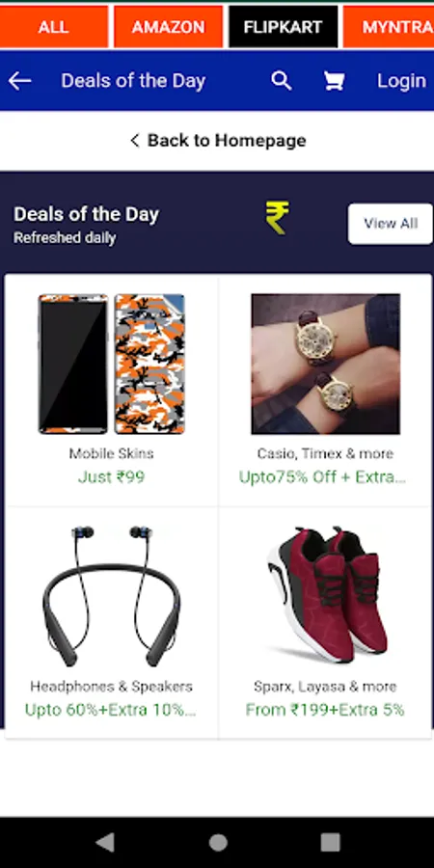The image size is (434, 868).
Task: Tap the yellow rupee symbol icon
Action: click(278, 218)
